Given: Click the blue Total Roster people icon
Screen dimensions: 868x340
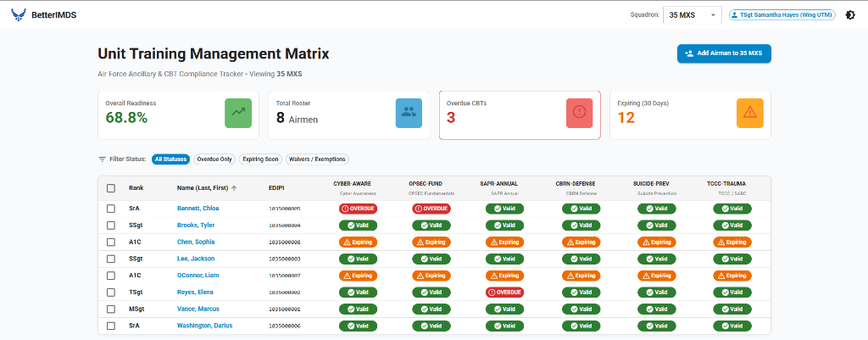Looking at the screenshot, I should point(409,112).
